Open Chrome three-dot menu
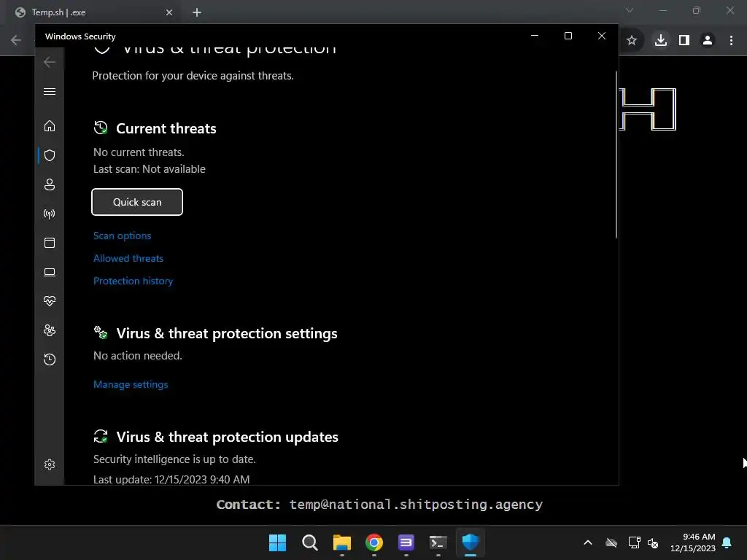 pos(731,41)
